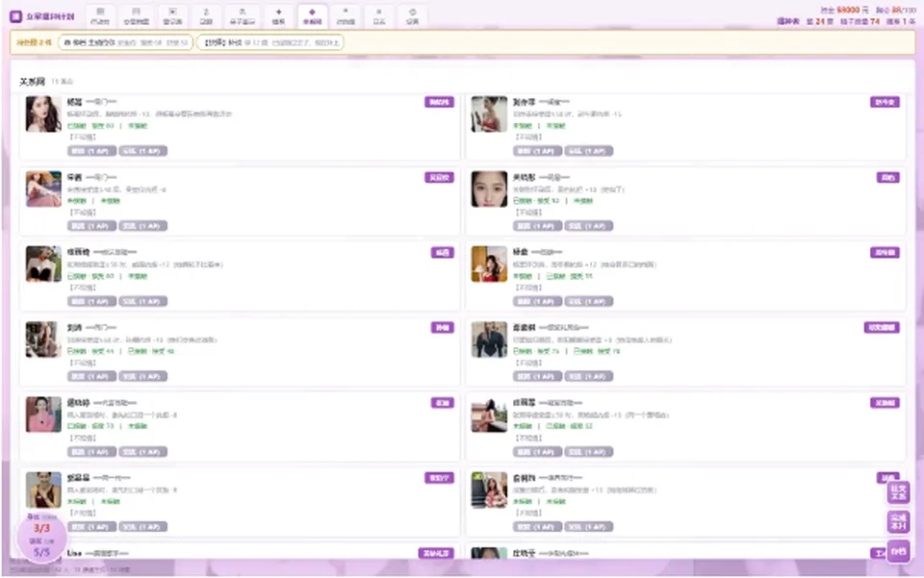Open the ninth top navigation tab
The height and width of the screenshot is (578, 924).
point(379,16)
